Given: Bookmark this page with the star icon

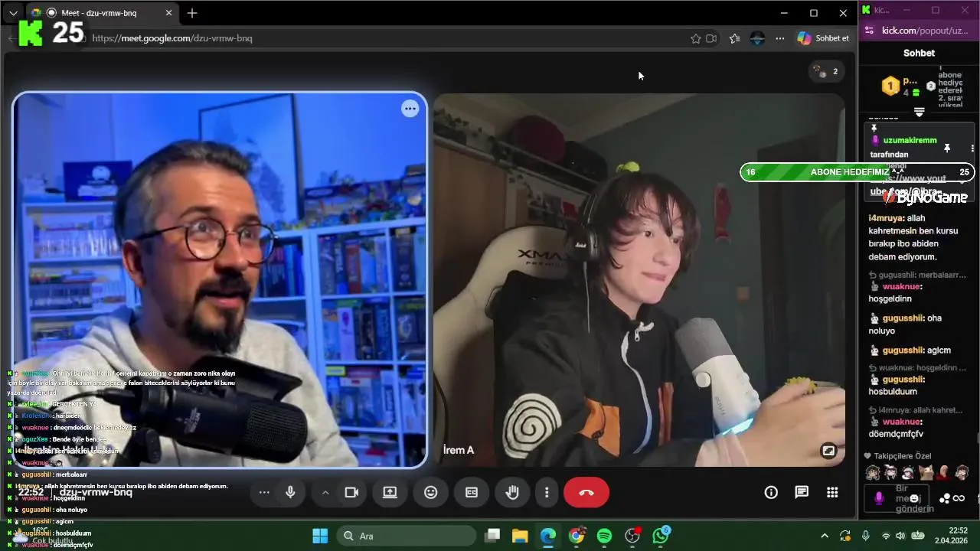Looking at the screenshot, I should click(696, 38).
